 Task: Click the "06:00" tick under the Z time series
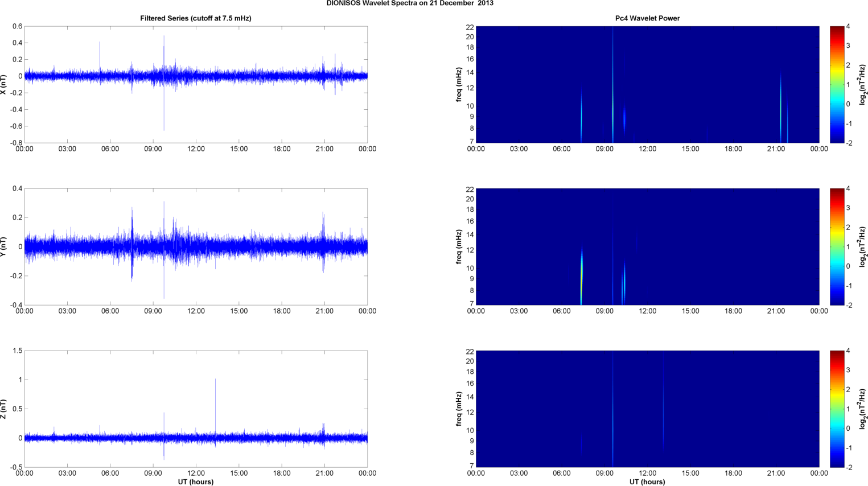[110, 473]
